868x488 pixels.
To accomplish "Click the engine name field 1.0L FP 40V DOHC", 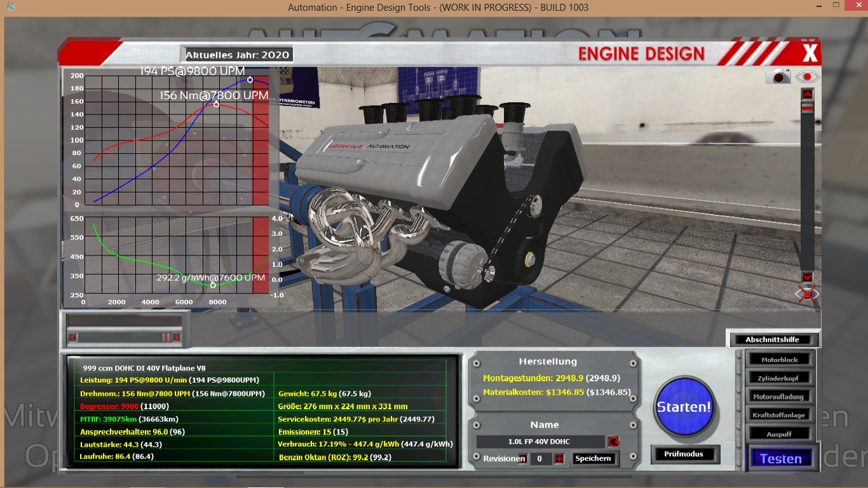I will (x=541, y=442).
